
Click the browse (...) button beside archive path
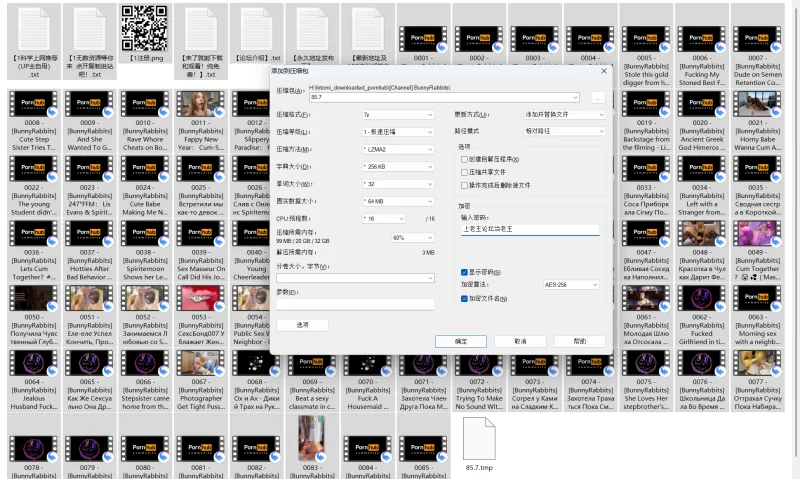point(596,97)
